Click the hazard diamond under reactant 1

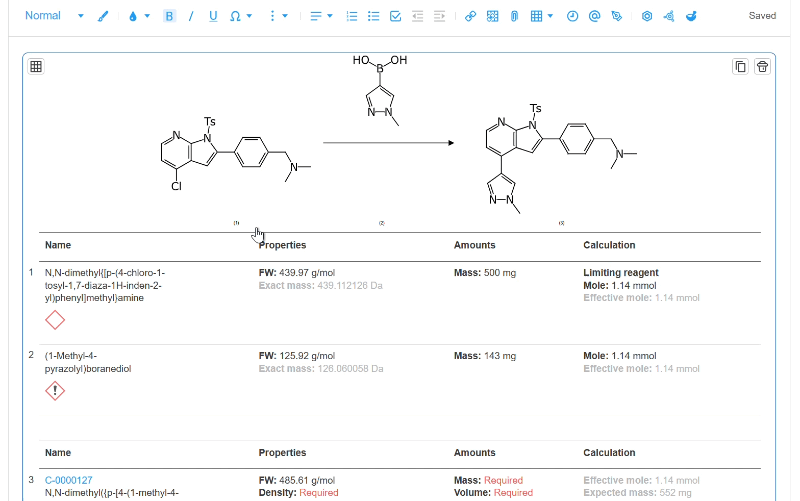point(55,320)
